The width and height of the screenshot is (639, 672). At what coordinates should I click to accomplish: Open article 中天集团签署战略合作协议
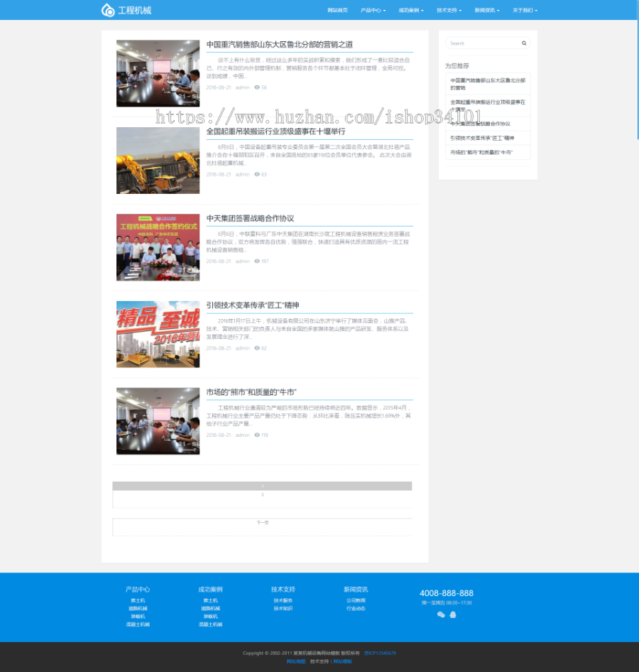[x=250, y=219]
